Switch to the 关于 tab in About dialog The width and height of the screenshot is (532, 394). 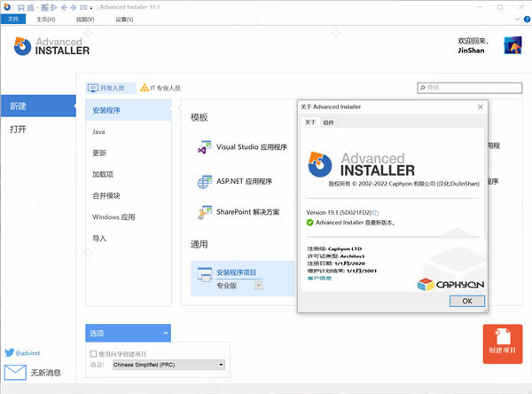(310, 122)
